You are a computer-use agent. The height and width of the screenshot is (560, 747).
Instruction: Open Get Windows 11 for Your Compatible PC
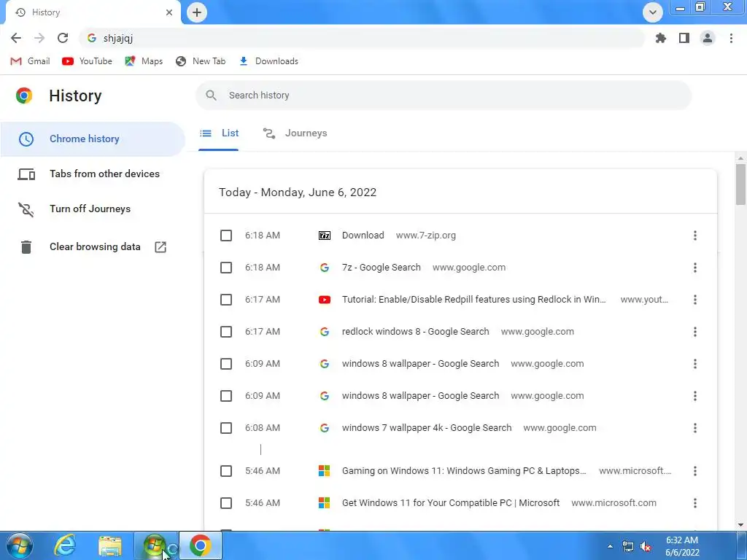(451, 503)
